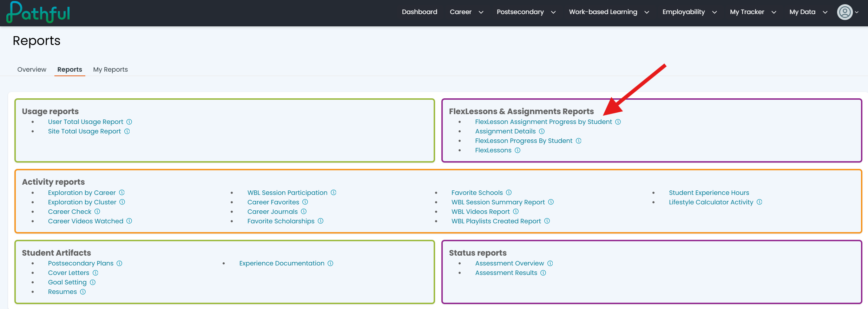This screenshot has height=309, width=868.
Task: Open WBL Session Participation report
Action: pos(288,192)
